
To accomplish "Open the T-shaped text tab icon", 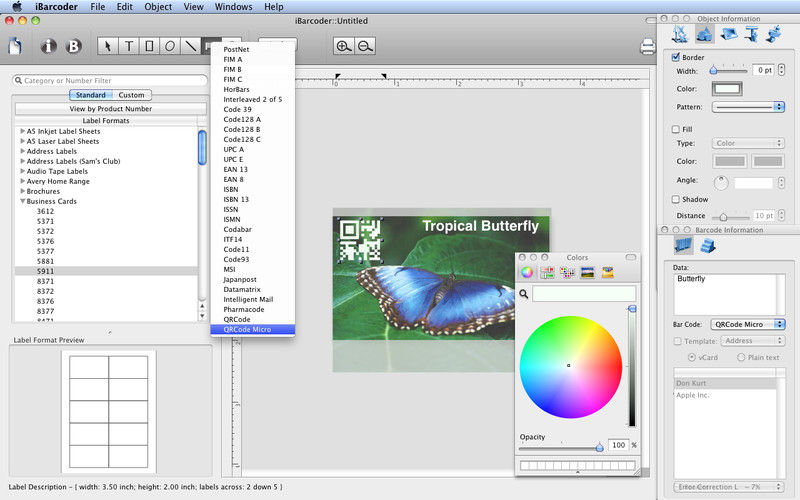I will click(751, 34).
